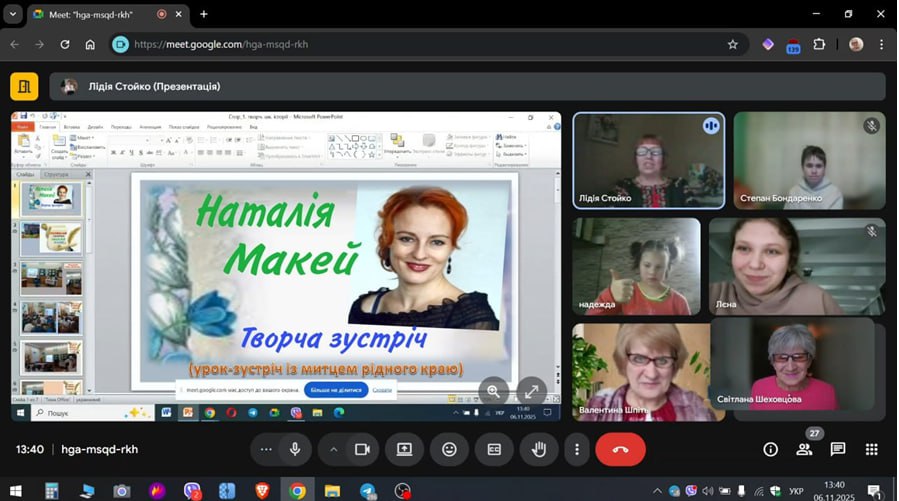Screen dimensions: 899x501
Task: Expand the video settings chevron arrow
Action: pyautogui.click(x=334, y=450)
